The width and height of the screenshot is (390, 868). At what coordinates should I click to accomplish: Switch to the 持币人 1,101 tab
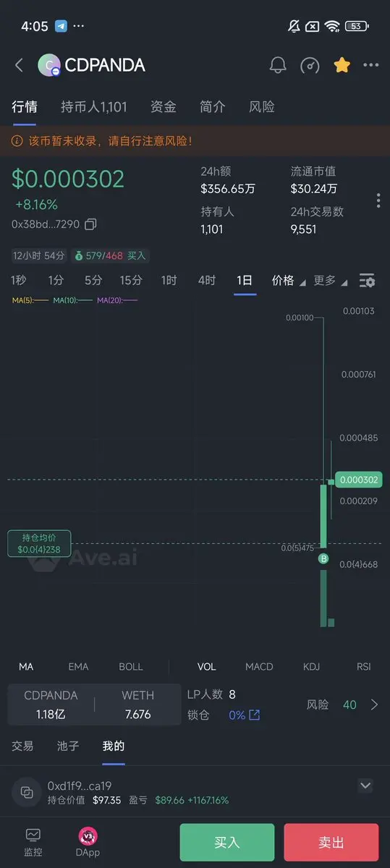[x=94, y=107]
